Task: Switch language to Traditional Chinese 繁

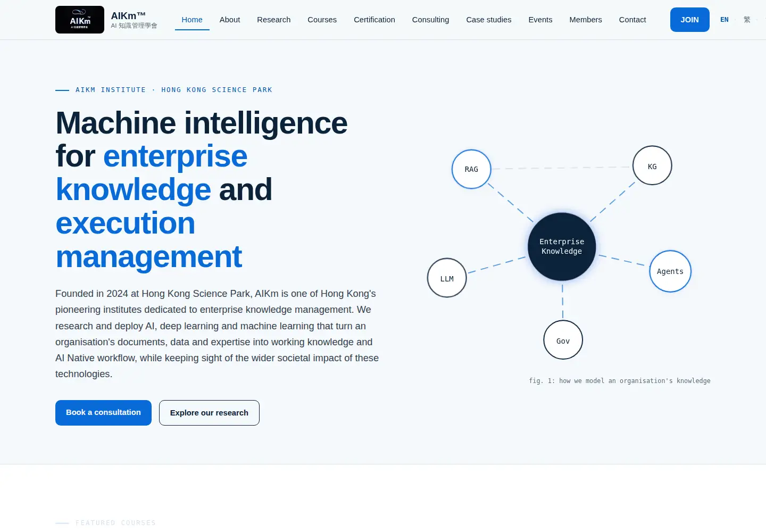Action: click(747, 20)
